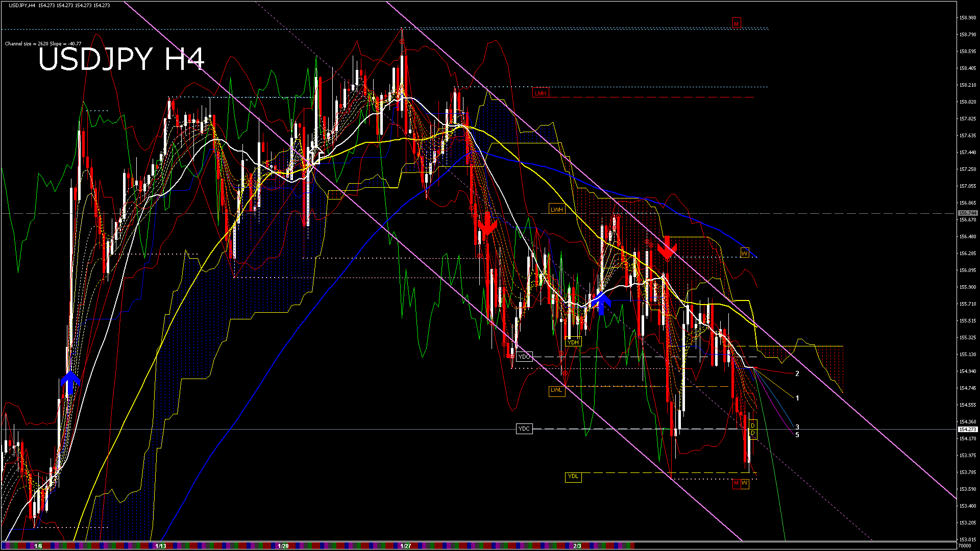Image resolution: width=980 pixels, height=551 pixels.
Task: Click forecast line label number 1
Action: point(797,398)
